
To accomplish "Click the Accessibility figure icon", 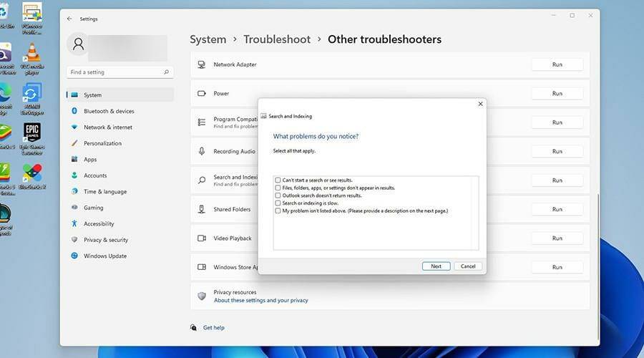I will [x=74, y=223].
